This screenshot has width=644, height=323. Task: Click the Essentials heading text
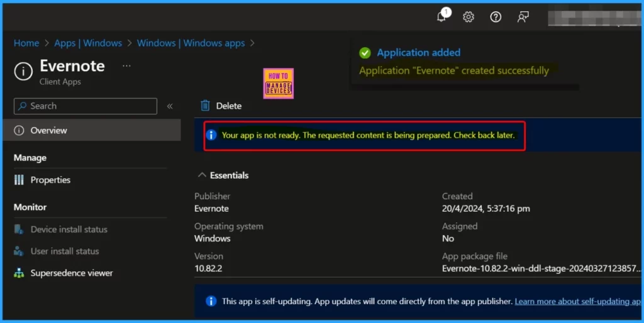tap(229, 175)
